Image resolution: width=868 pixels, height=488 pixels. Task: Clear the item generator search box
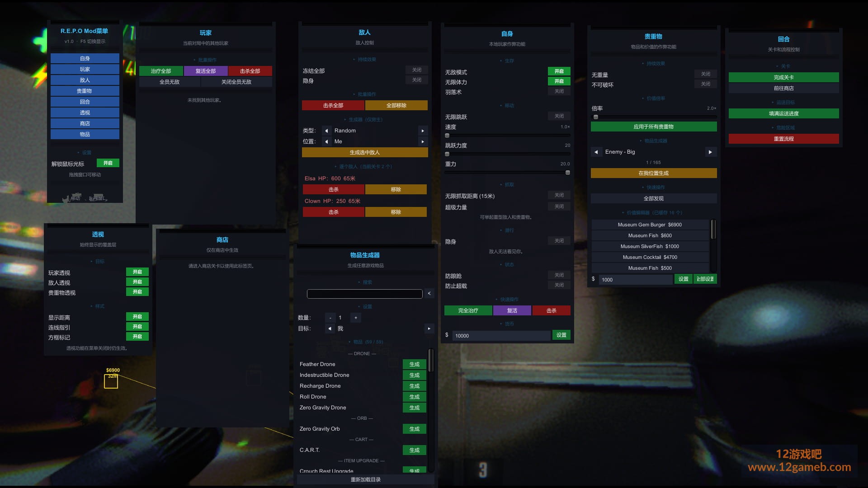coord(429,294)
